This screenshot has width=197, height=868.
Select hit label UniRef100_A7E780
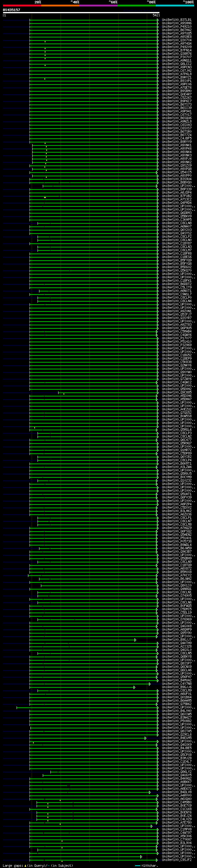(177, 823)
